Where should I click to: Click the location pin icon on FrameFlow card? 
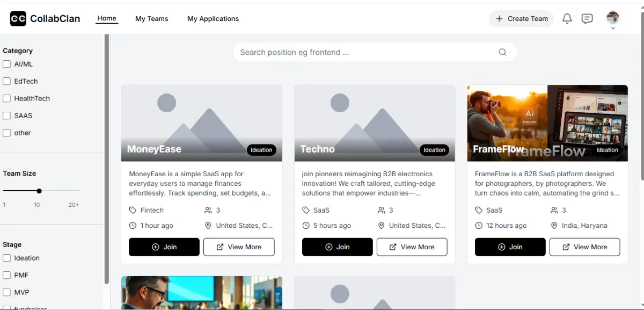point(554,226)
